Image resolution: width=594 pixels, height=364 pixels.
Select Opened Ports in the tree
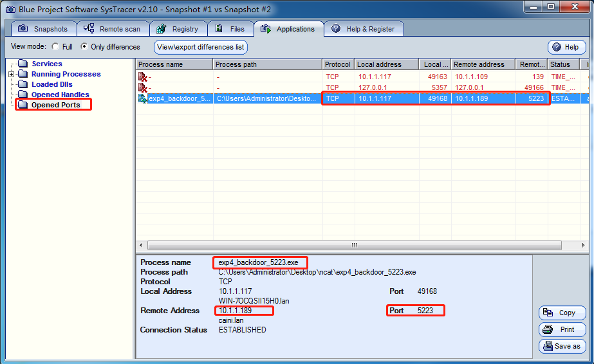pos(56,104)
